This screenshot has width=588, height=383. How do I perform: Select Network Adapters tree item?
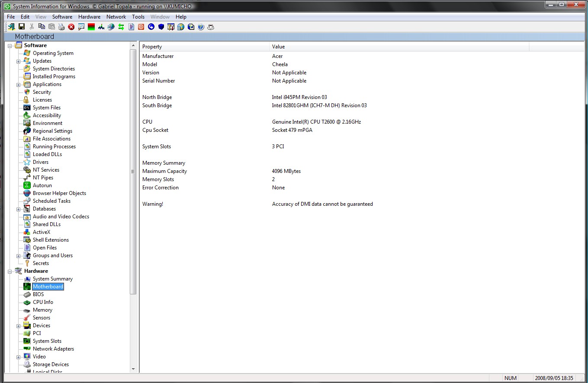coord(53,349)
